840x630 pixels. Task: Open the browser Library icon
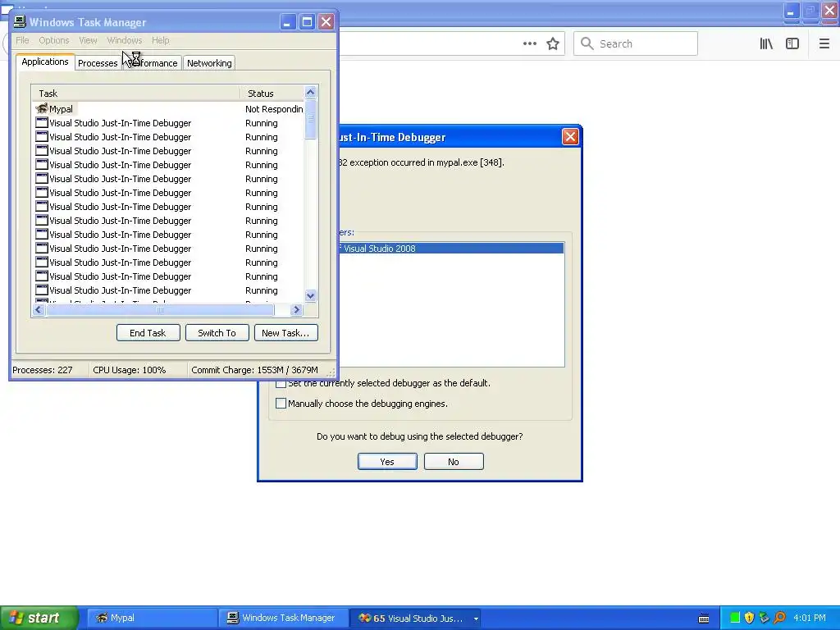pyautogui.click(x=767, y=43)
